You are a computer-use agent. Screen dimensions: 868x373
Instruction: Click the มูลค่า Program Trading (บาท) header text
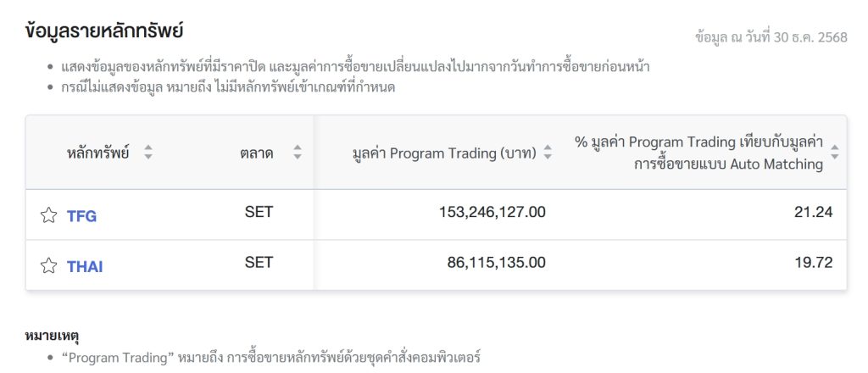pyautogui.click(x=444, y=153)
